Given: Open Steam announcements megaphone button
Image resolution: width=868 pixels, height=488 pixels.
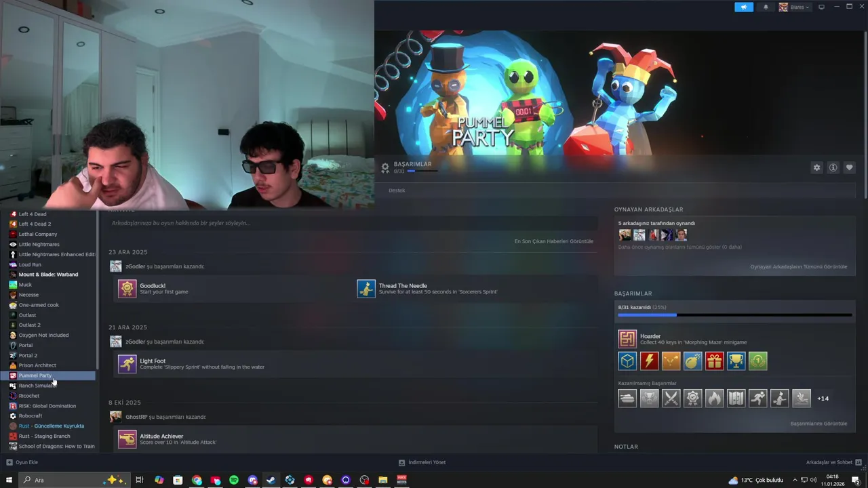Looking at the screenshot, I should pyautogui.click(x=744, y=7).
